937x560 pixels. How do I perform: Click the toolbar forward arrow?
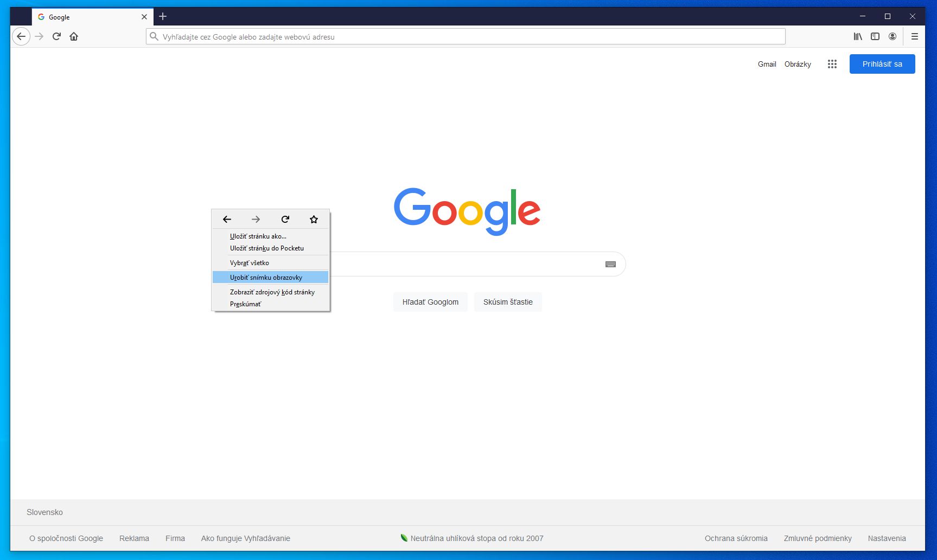(x=39, y=36)
